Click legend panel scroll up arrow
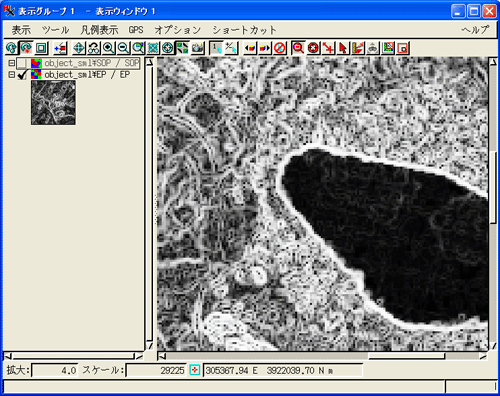This screenshot has height=396, width=500. [150, 62]
